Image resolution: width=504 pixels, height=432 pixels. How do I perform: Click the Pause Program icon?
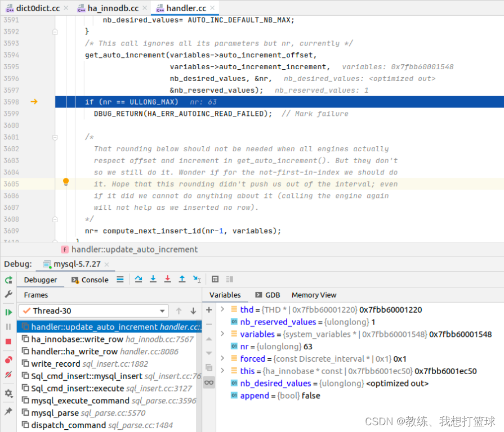(x=8, y=327)
